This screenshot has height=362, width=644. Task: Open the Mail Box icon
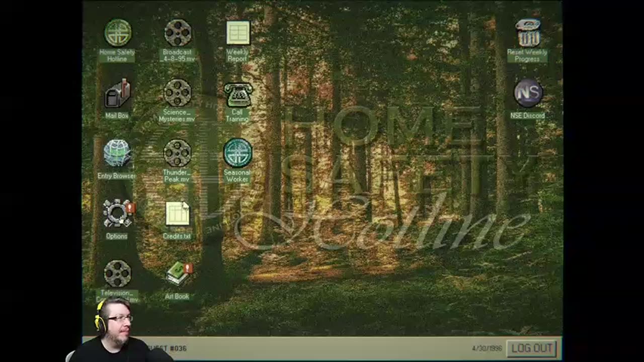117,94
